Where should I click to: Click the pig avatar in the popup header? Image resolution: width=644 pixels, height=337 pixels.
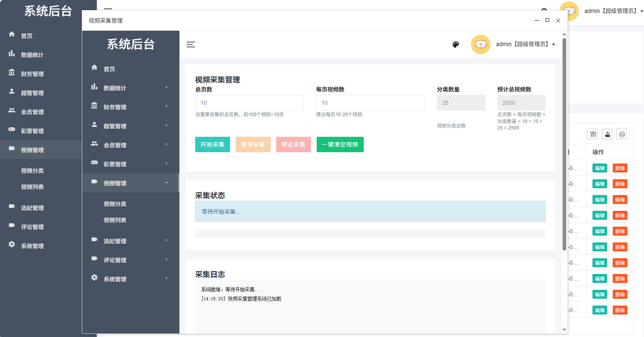point(480,45)
